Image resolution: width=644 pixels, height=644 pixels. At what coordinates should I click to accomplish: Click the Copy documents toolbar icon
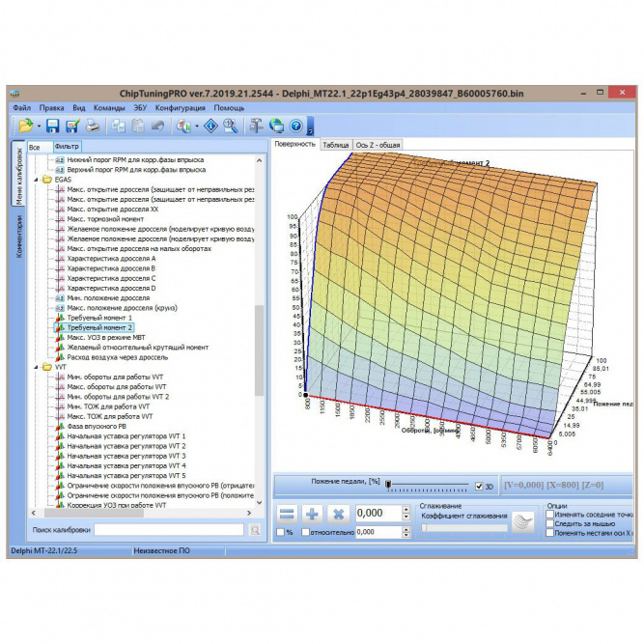(119, 126)
